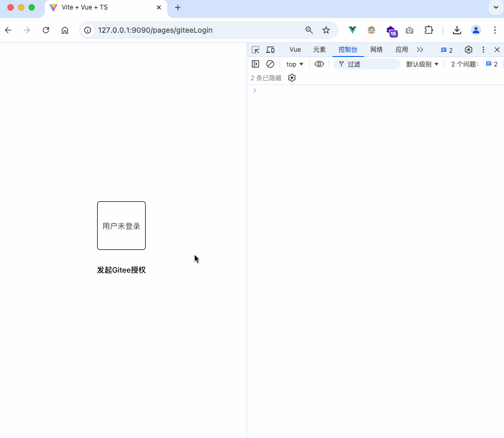
Task: Bookmark the page with the star icon
Action: pos(326,30)
